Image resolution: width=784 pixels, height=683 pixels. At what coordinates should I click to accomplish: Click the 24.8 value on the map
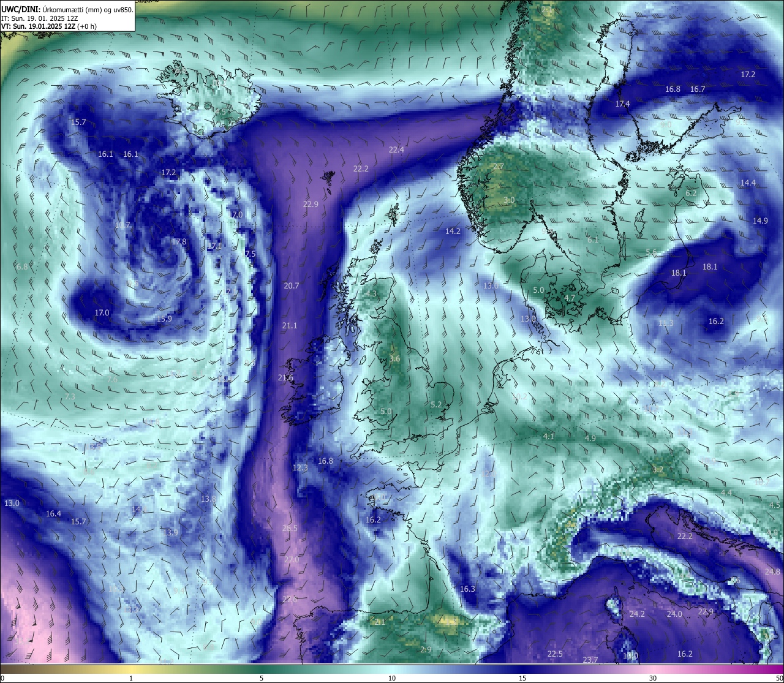coord(772,572)
